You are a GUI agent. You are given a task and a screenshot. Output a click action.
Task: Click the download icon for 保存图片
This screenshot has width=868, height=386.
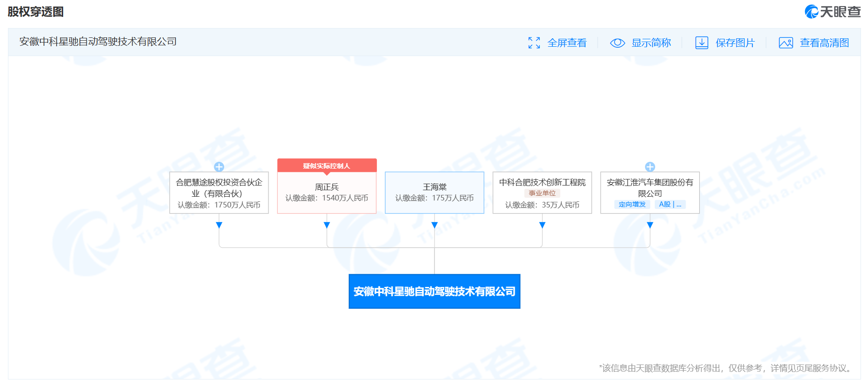click(x=702, y=43)
